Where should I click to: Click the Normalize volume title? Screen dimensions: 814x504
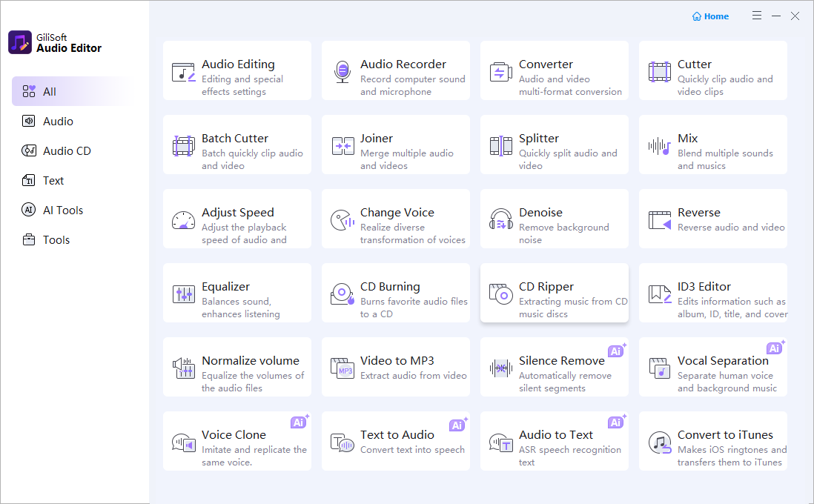coord(251,360)
